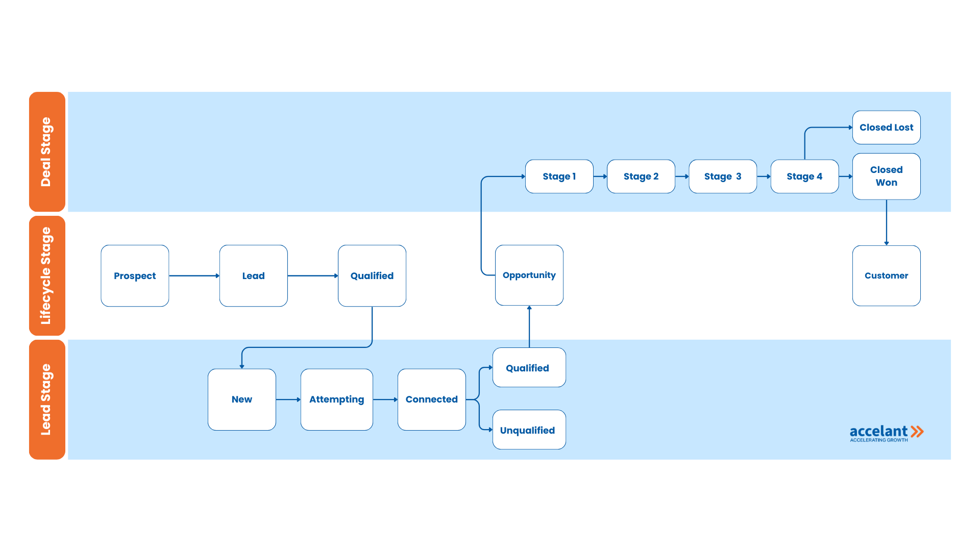Select the Stage 2 deal stage box

coord(640,176)
